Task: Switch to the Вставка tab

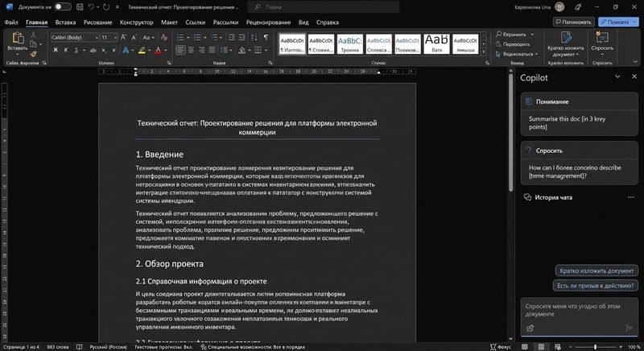Action: point(65,23)
